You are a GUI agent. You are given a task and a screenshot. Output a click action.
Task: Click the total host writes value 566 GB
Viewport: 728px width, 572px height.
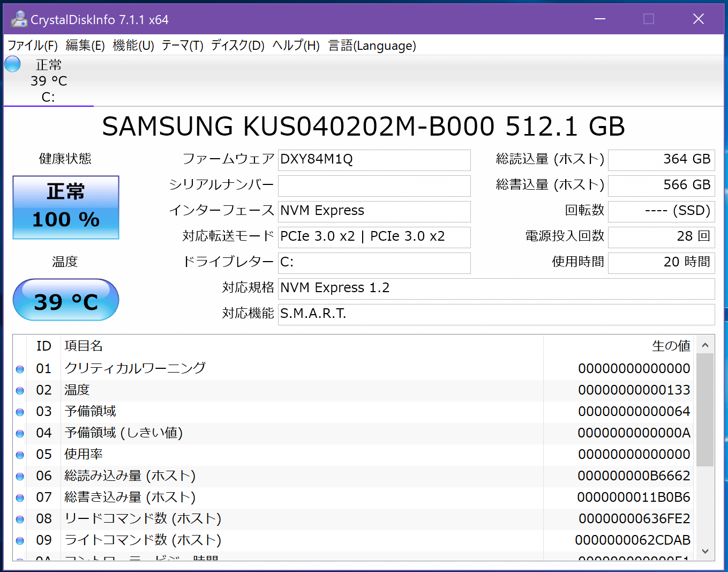pyautogui.click(x=662, y=185)
